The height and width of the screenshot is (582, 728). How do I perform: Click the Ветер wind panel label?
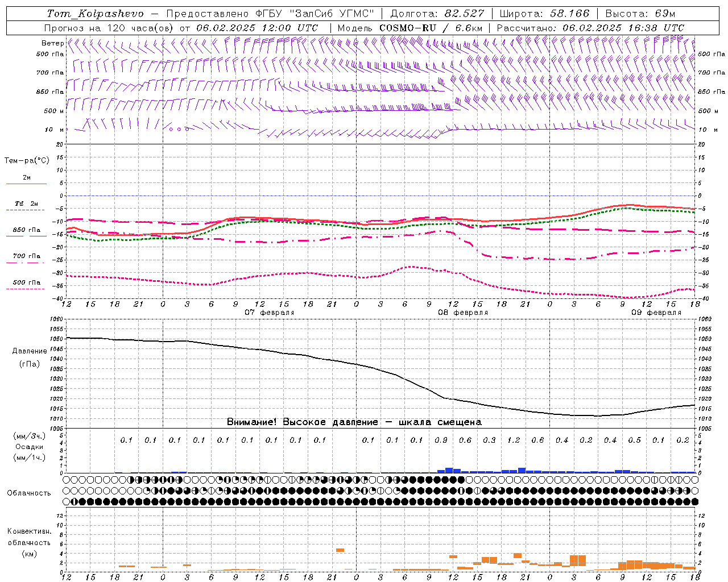(x=52, y=43)
